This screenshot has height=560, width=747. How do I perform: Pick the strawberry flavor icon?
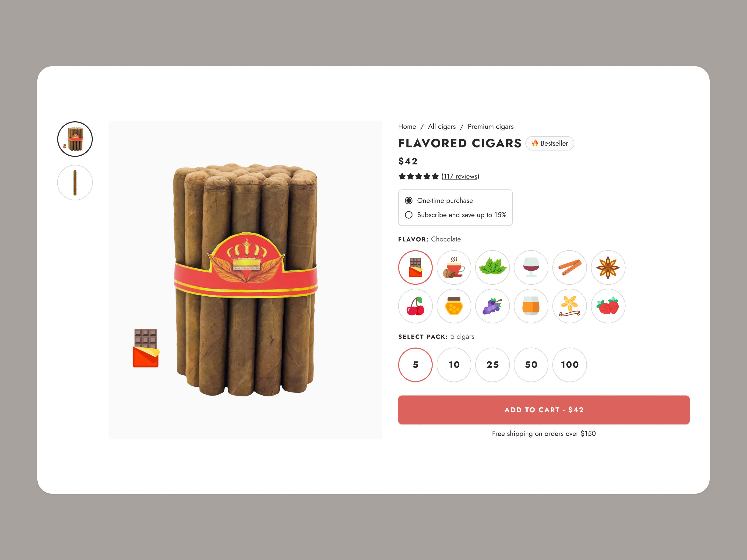[608, 306]
